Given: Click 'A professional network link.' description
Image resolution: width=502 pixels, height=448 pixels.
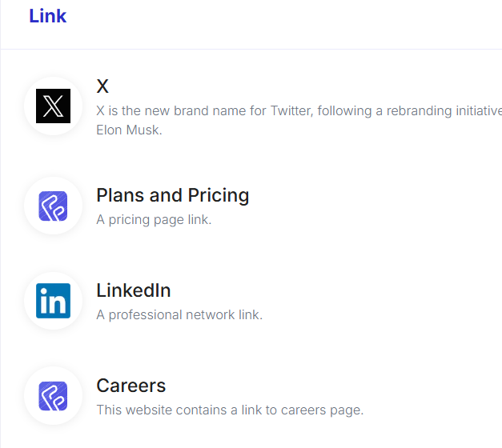Looking at the screenshot, I should click(x=179, y=314).
